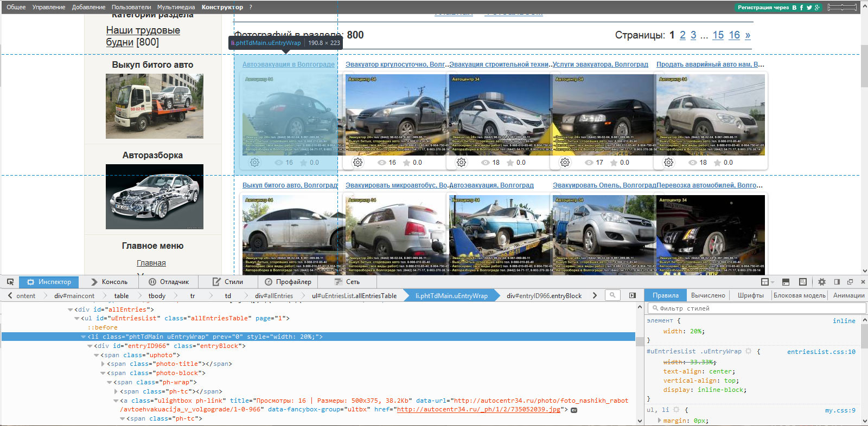868x426 pixels.
Task: Collapse the div#allEntries tree node
Action: coord(71,309)
